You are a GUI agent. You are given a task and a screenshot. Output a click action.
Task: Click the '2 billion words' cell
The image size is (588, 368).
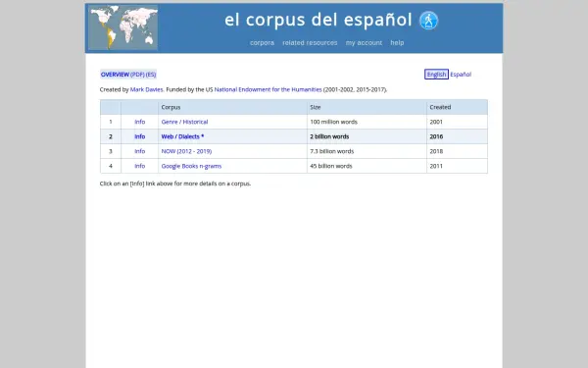click(367, 136)
